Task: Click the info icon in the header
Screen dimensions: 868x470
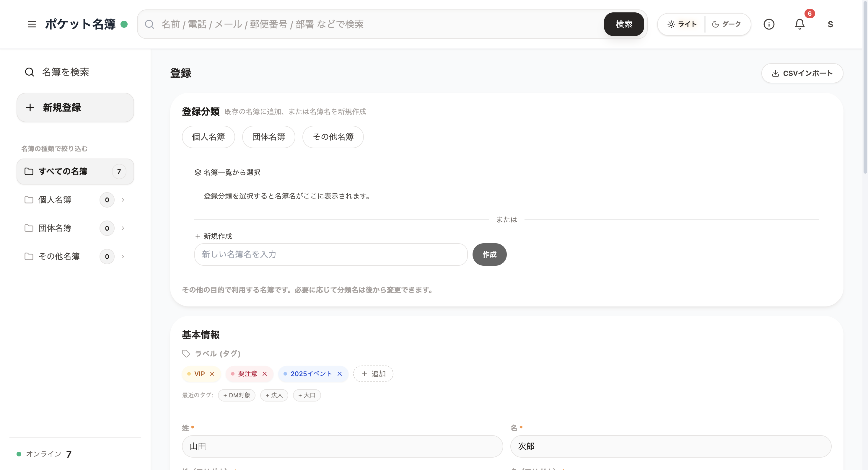Action: [x=769, y=24]
